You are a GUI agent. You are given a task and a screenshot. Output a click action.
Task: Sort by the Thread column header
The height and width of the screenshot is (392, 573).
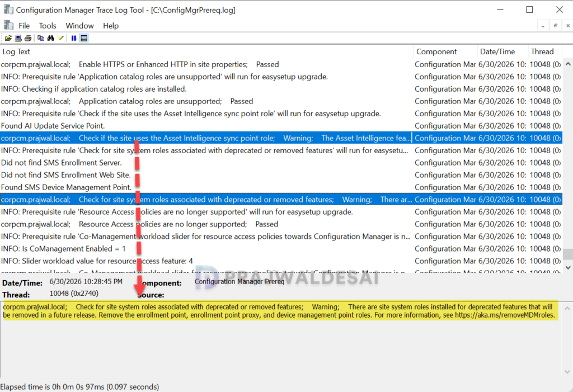(545, 51)
